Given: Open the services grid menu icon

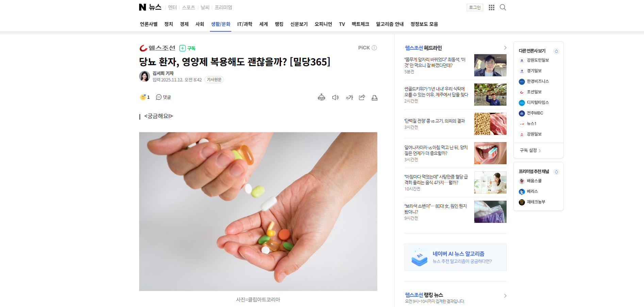Looking at the screenshot, I should (x=492, y=7).
